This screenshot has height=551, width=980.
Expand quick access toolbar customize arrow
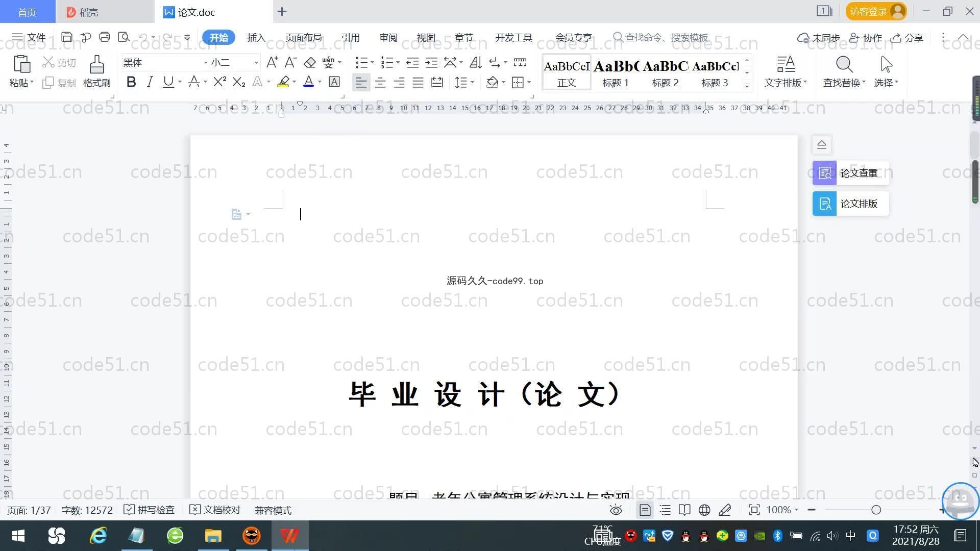click(x=187, y=38)
